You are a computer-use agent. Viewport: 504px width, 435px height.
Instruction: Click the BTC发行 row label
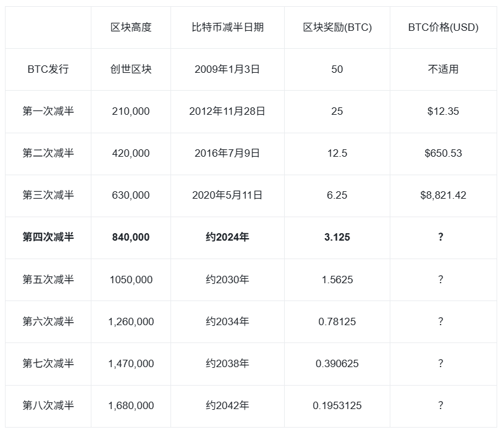[x=48, y=69]
